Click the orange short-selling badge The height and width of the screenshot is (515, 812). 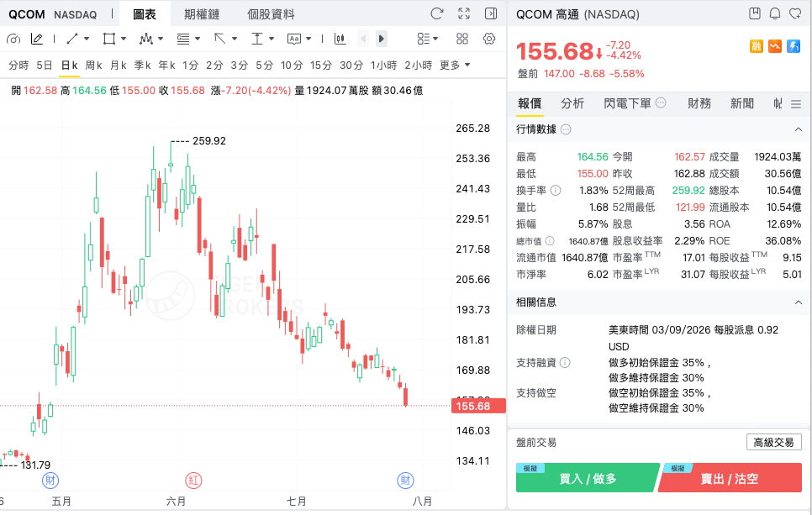click(775, 46)
